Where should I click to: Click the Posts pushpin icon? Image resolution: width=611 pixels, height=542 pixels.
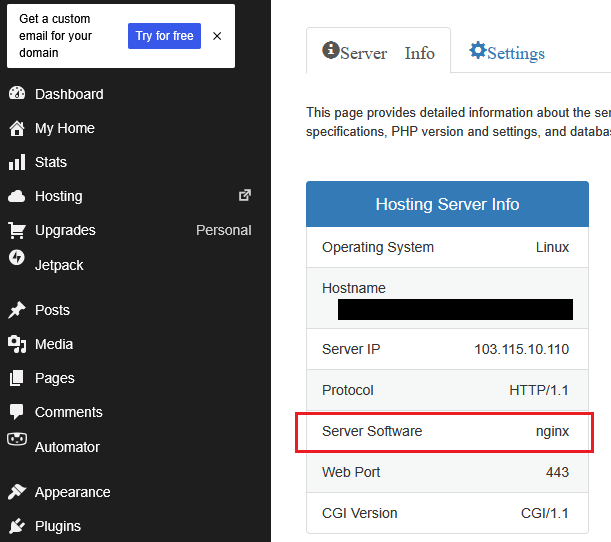pos(17,310)
